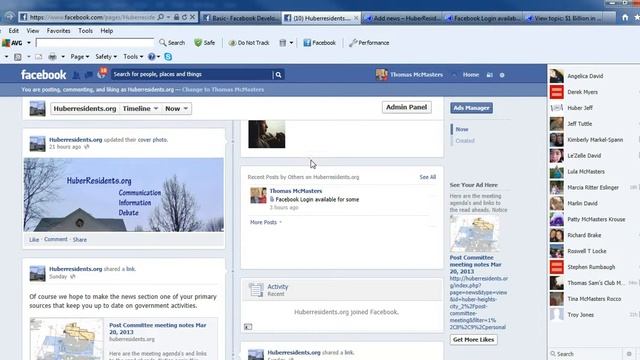Open the Now dropdown on page header
The image size is (640, 360).
(x=176, y=109)
